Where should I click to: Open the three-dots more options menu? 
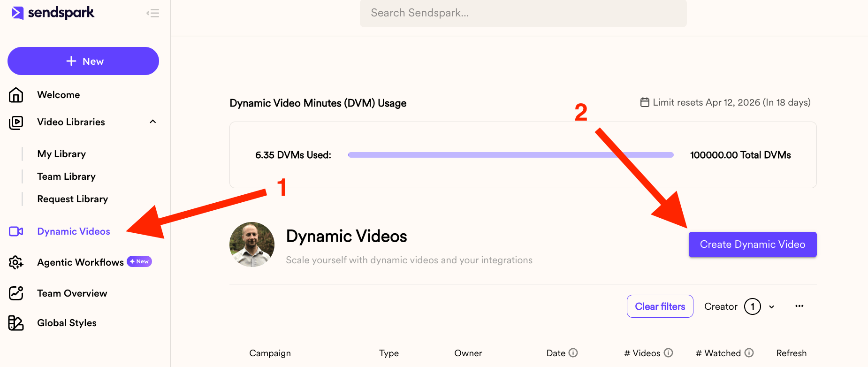point(799,306)
